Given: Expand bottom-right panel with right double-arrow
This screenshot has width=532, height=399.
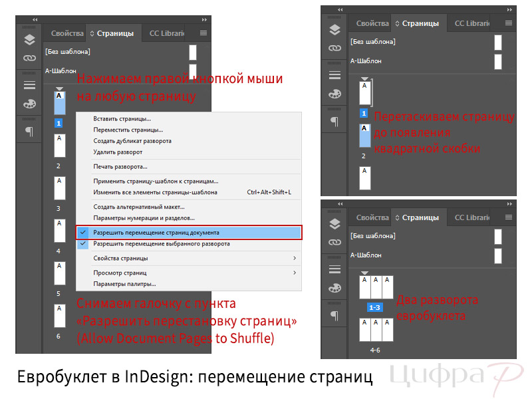Looking at the screenshot, I should (x=509, y=204).
